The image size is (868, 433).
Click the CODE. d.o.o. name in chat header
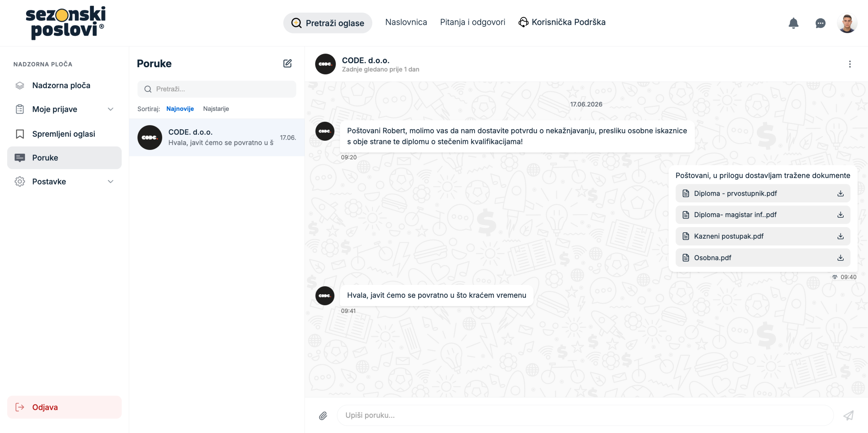366,60
